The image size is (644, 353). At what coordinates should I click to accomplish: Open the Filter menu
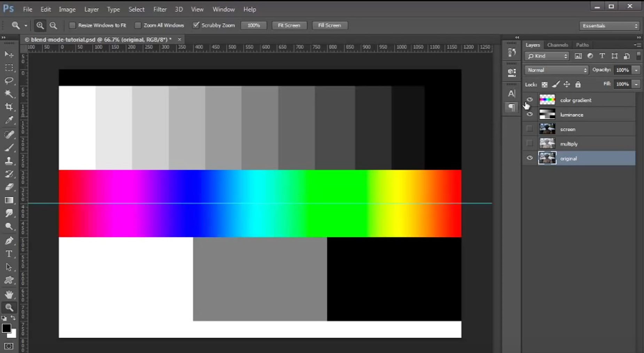(160, 9)
